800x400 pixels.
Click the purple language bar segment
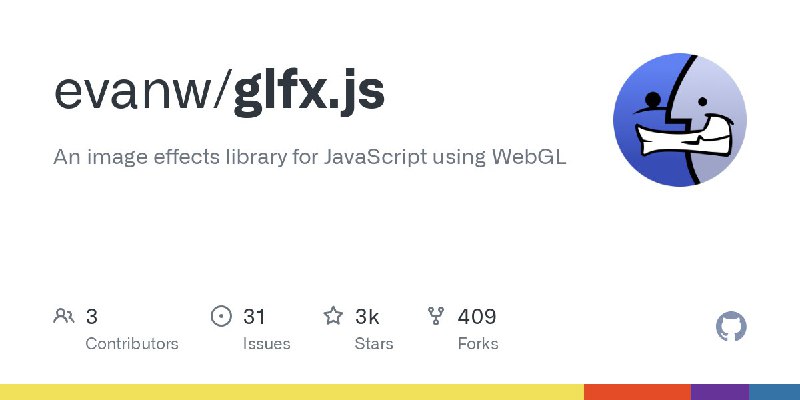click(720, 392)
